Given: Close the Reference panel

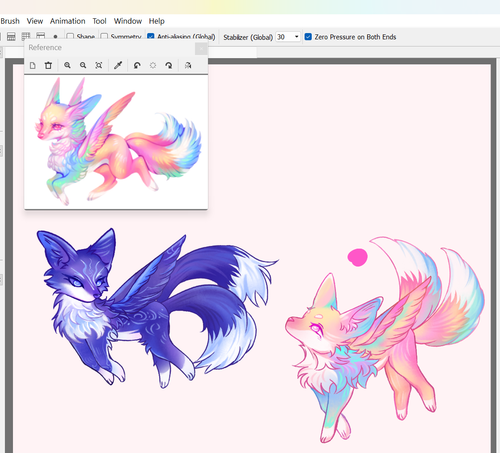Looking at the screenshot, I should (201, 49).
